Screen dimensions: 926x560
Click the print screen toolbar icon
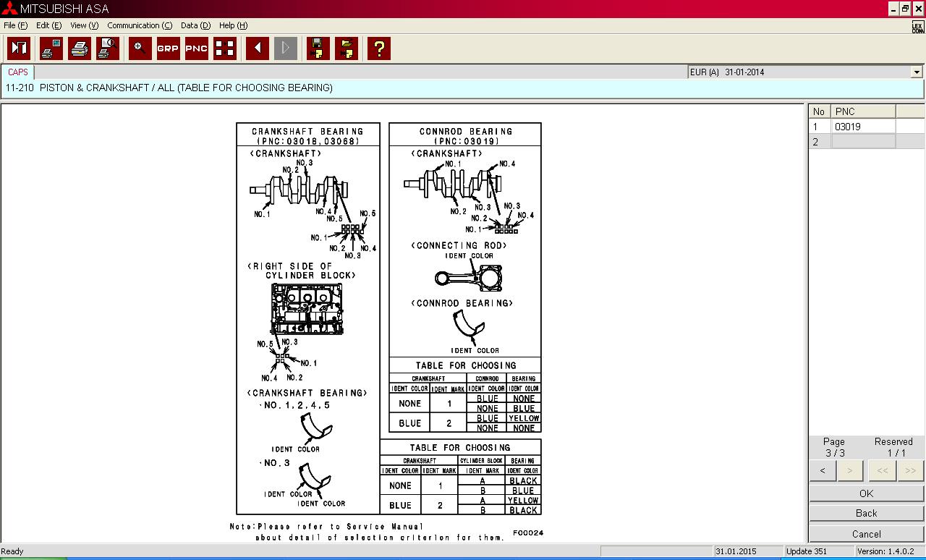[x=51, y=48]
